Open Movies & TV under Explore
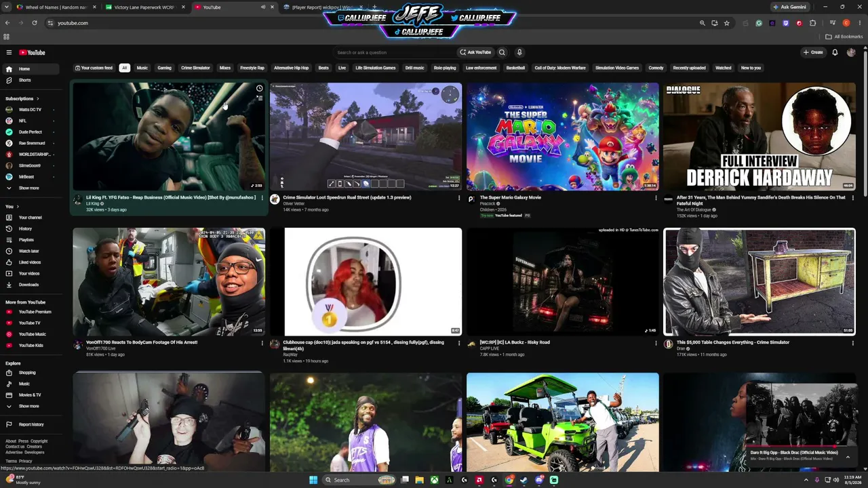This screenshot has width=868, height=488. [30, 395]
